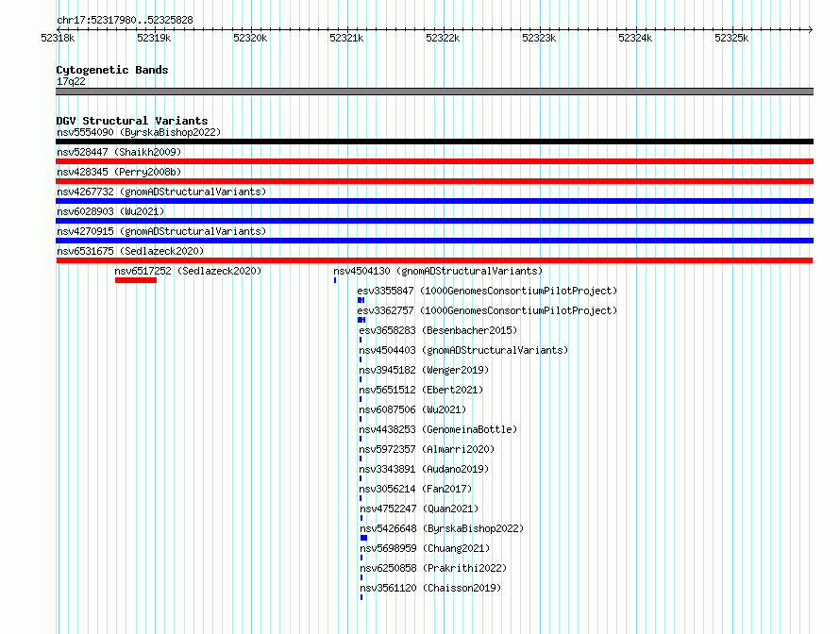The image size is (840, 634).
Task: Select the red nsv528447 variant bar
Action: coord(434,161)
